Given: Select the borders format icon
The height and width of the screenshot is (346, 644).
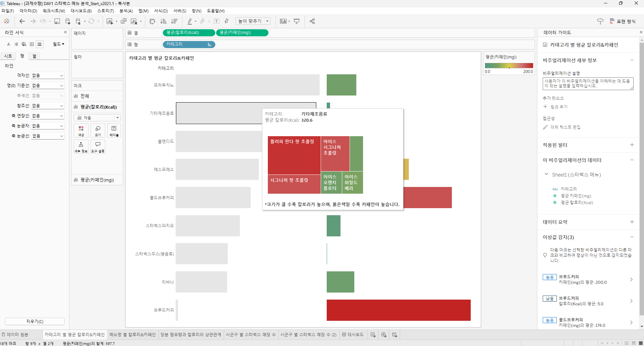Looking at the screenshot, I should pyautogui.click(x=32, y=44).
